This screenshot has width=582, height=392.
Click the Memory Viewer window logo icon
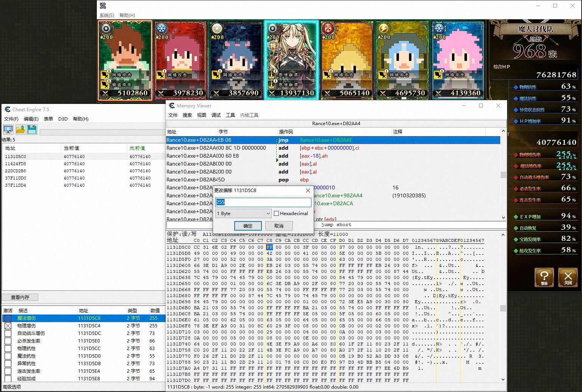(172, 105)
